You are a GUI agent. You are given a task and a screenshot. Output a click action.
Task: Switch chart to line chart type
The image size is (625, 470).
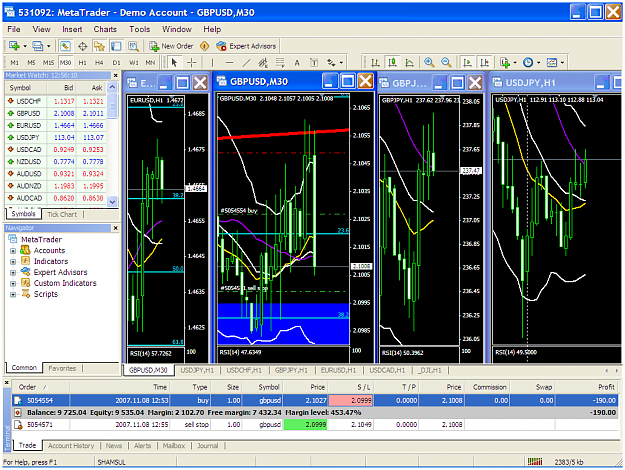409,62
